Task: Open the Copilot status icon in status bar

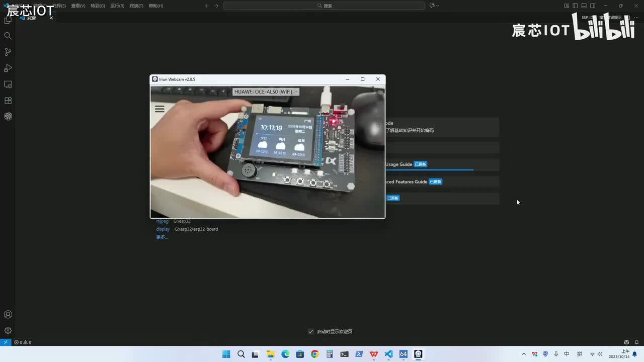Action: pyautogui.click(x=626, y=342)
